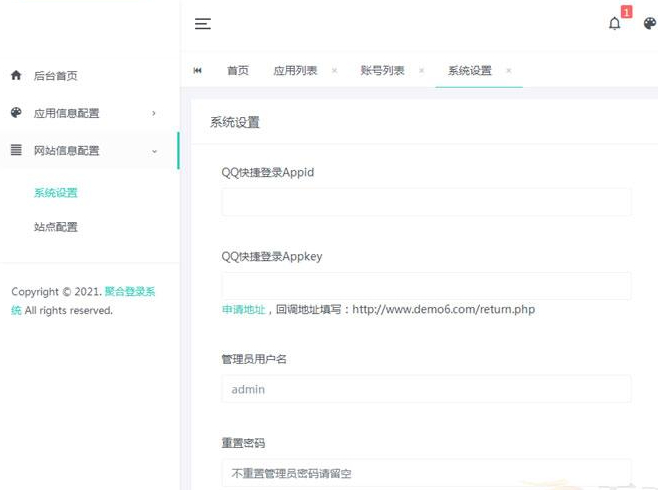Viewport: 658px width, 490px height.
Task: Collapse the 网站信息配置 chevron
Action: pyautogui.click(x=154, y=151)
